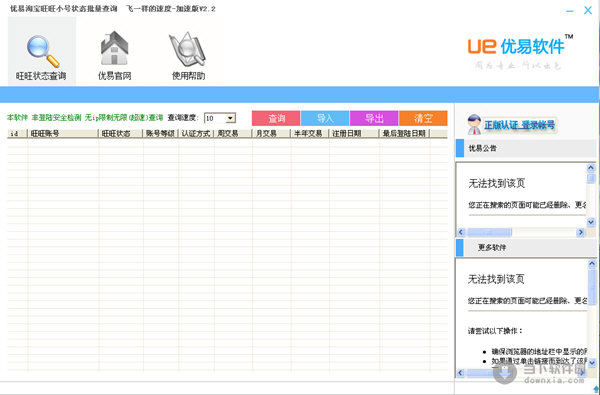Click the orange 清空 button
600x395 pixels.
pos(423,118)
